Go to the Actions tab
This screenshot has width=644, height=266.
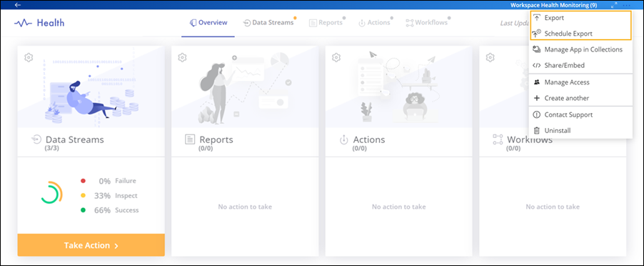376,23
